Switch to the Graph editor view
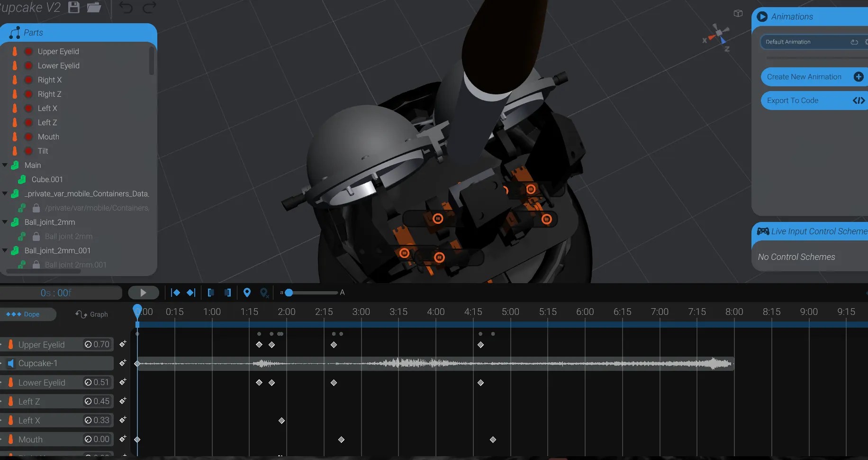 [x=91, y=314]
